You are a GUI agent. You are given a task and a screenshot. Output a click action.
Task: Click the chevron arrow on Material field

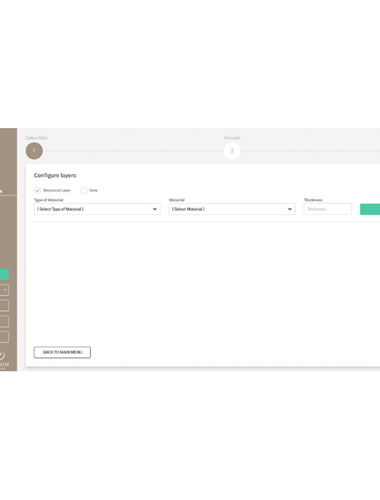coord(290,209)
